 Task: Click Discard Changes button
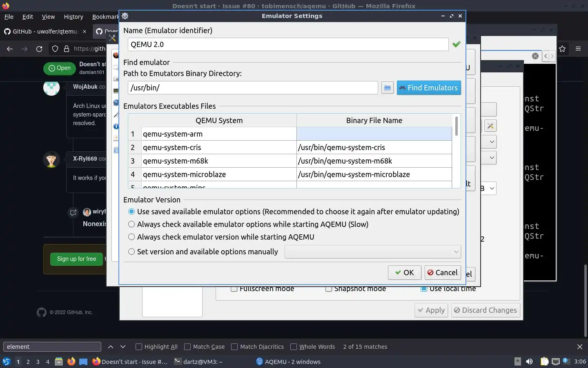coord(486,310)
